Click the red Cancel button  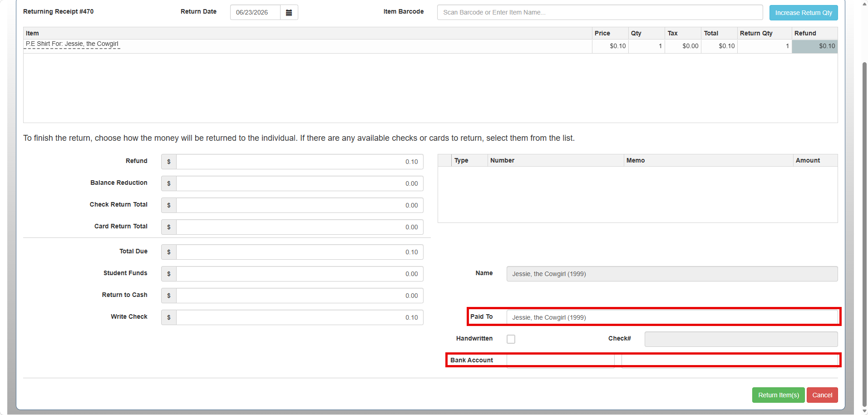tap(822, 395)
